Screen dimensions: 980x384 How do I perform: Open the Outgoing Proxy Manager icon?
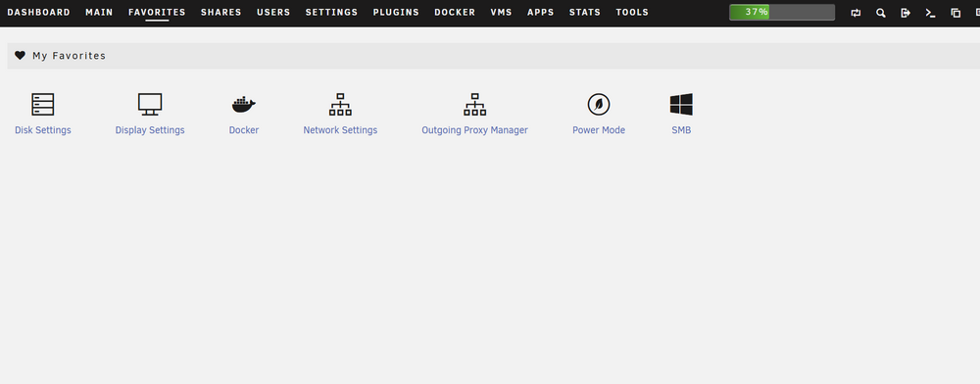[x=475, y=104]
